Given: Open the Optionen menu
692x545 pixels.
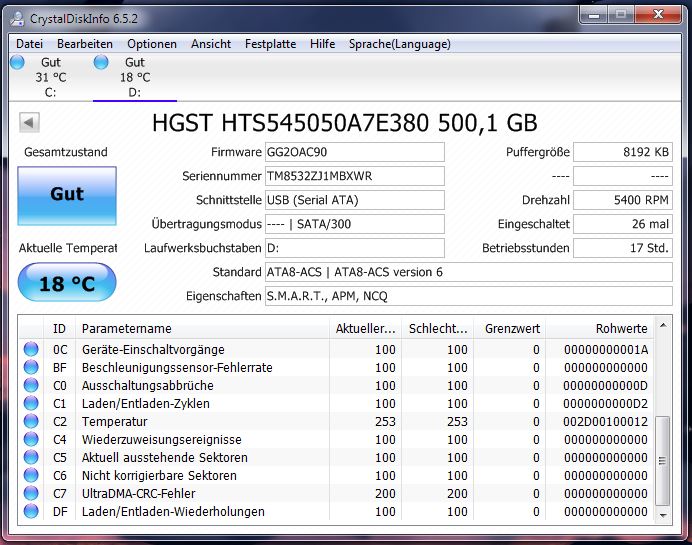Looking at the screenshot, I should point(152,44).
